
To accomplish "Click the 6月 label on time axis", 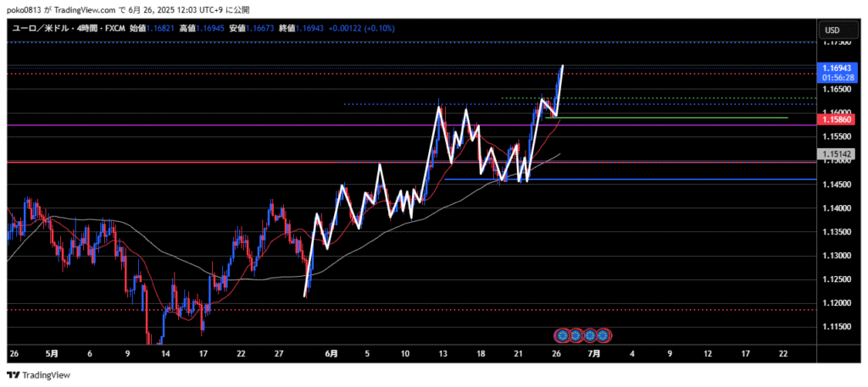I will (x=331, y=352).
